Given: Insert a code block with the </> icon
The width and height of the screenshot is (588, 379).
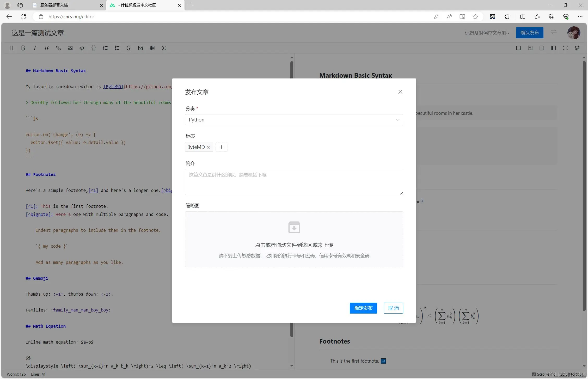Looking at the screenshot, I should tap(82, 48).
